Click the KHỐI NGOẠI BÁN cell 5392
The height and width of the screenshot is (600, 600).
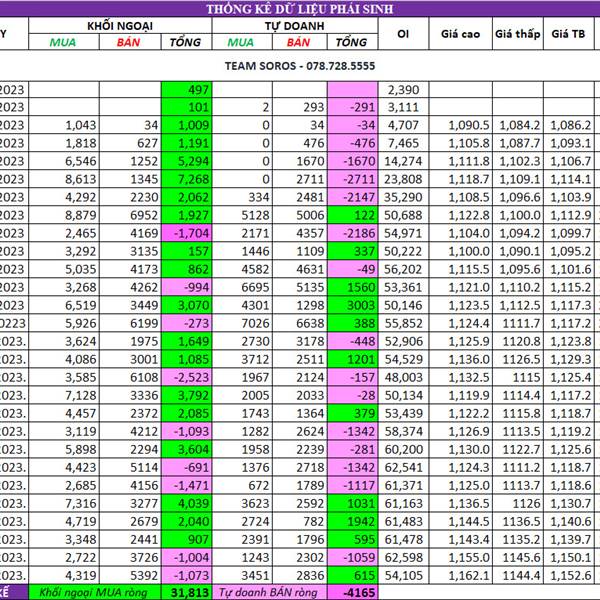pos(130,575)
